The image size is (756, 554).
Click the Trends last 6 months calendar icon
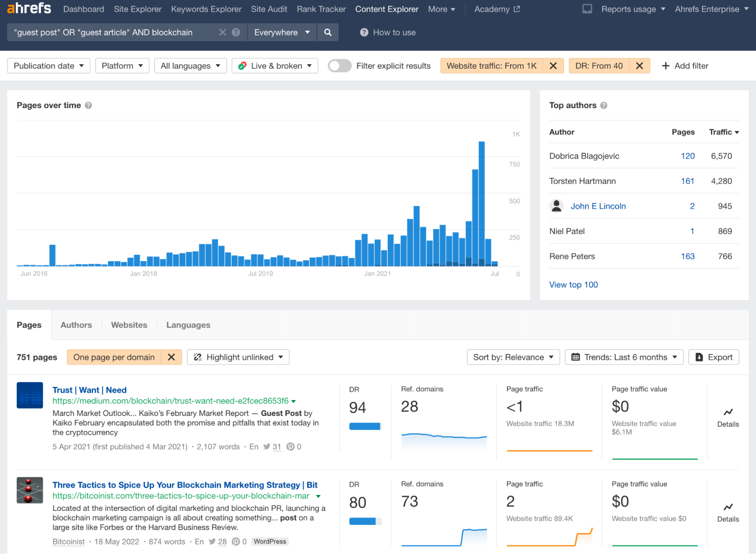[x=576, y=357]
